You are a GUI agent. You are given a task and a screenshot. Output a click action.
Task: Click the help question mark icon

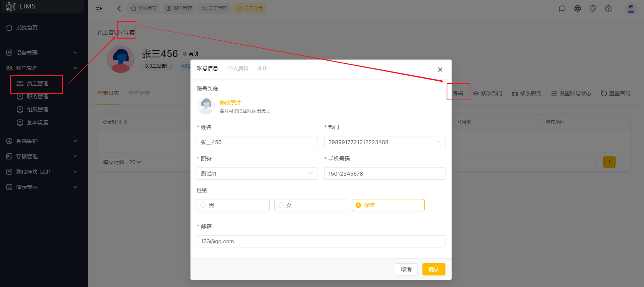[x=608, y=8]
